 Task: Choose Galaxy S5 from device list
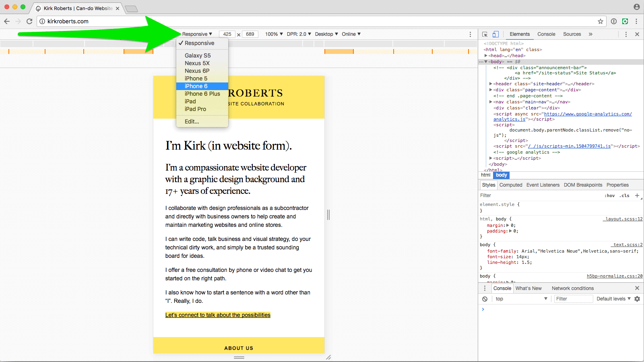[202, 56]
